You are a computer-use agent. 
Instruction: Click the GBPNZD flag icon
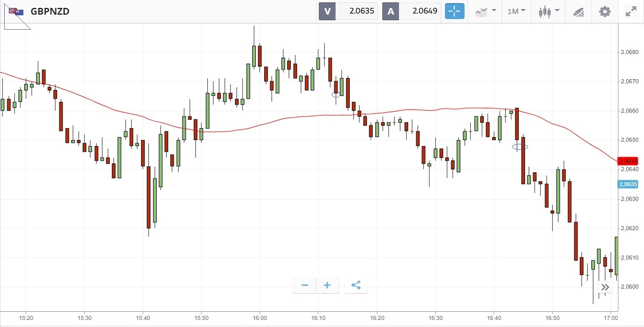(x=16, y=11)
